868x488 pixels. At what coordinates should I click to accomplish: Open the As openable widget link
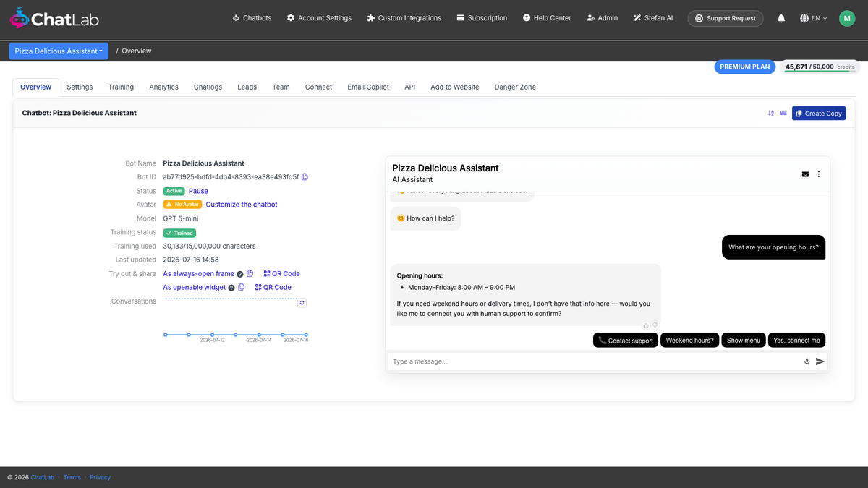(x=194, y=287)
